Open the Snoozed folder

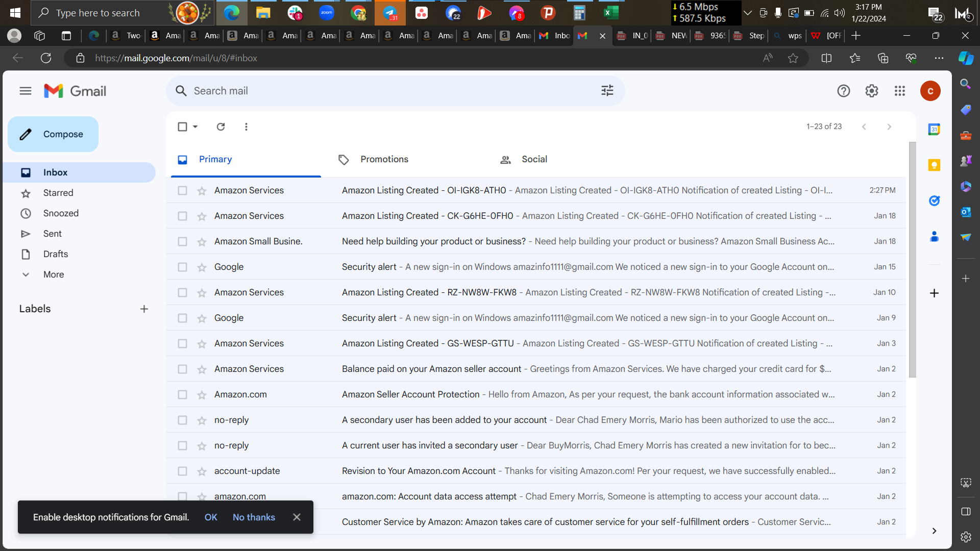tap(79, 213)
